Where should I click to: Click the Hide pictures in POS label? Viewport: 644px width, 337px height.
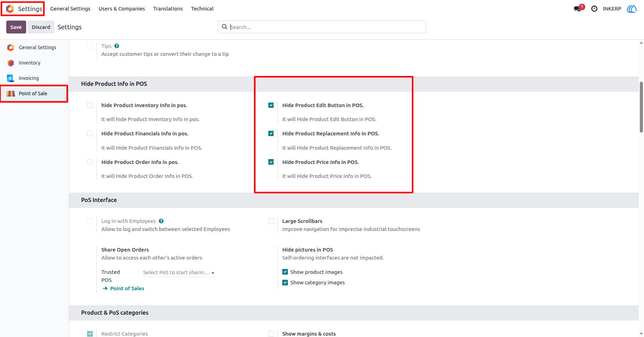pos(308,250)
